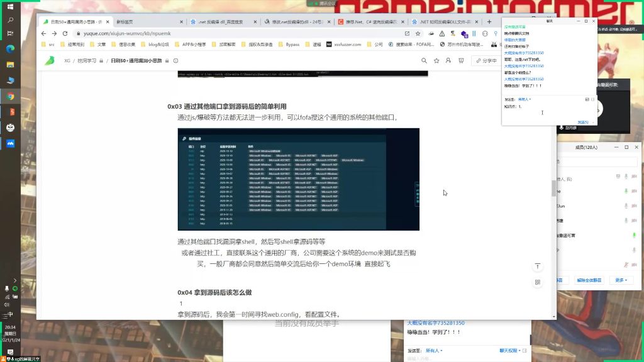Open Windows Start menu

[10, 7]
